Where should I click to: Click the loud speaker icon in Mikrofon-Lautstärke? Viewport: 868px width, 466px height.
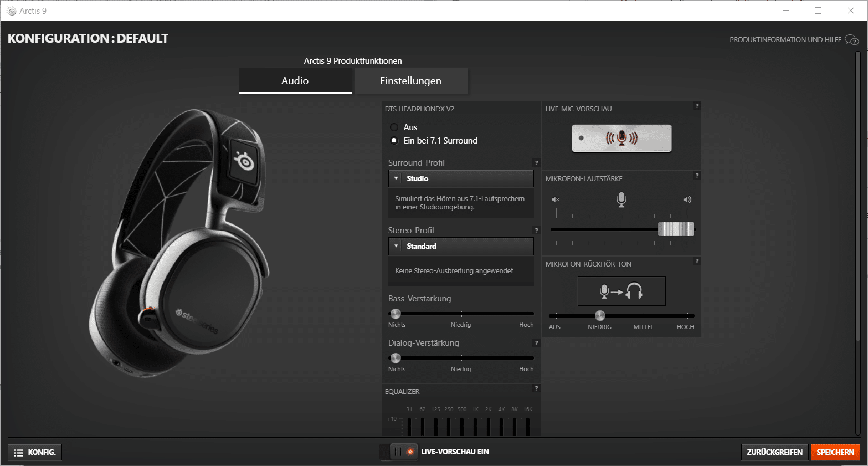point(687,199)
